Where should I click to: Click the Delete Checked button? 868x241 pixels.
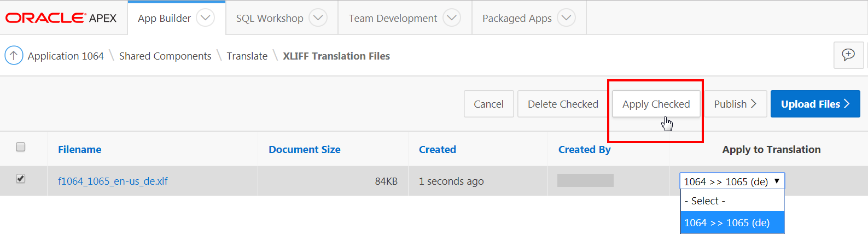pyautogui.click(x=563, y=104)
